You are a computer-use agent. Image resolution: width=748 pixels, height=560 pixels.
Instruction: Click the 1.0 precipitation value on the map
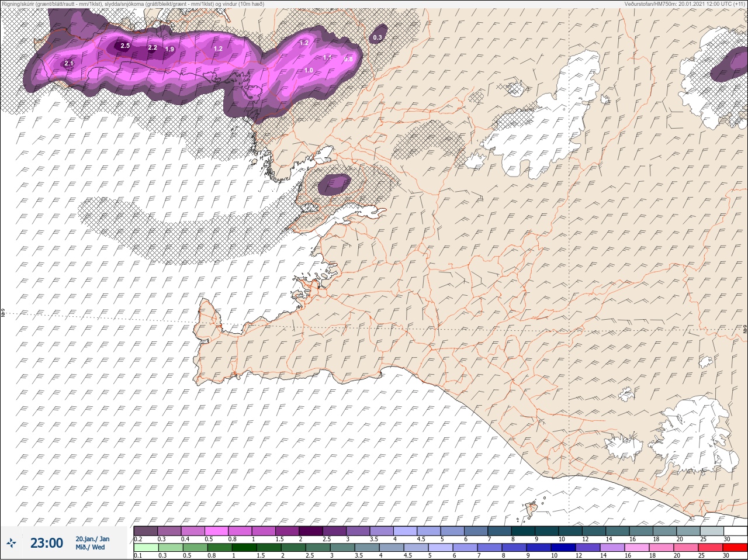(x=309, y=70)
